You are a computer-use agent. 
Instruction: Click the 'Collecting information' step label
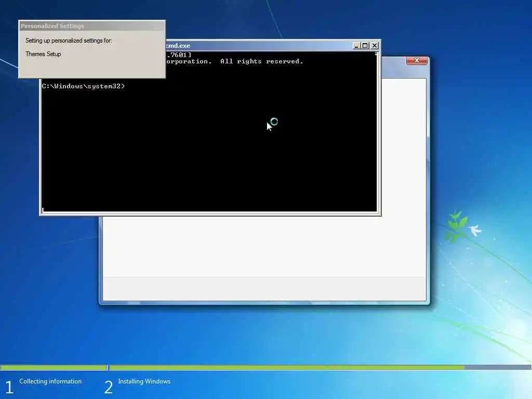[50, 381]
